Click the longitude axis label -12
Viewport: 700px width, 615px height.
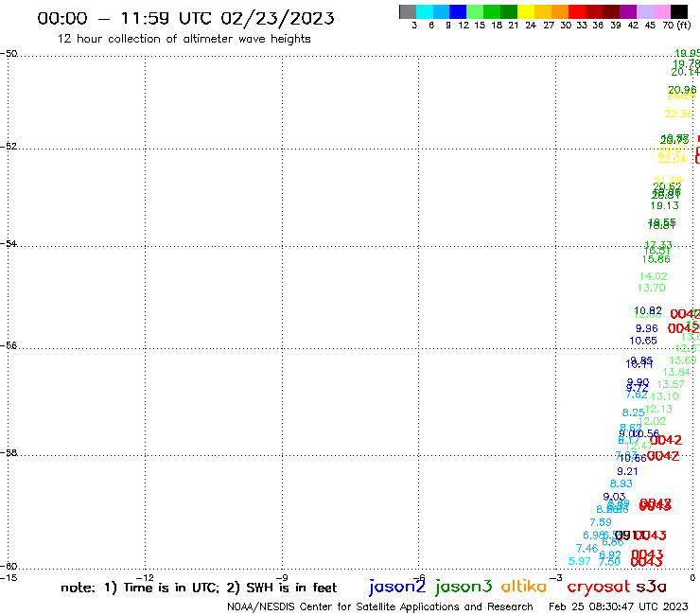[145, 578]
